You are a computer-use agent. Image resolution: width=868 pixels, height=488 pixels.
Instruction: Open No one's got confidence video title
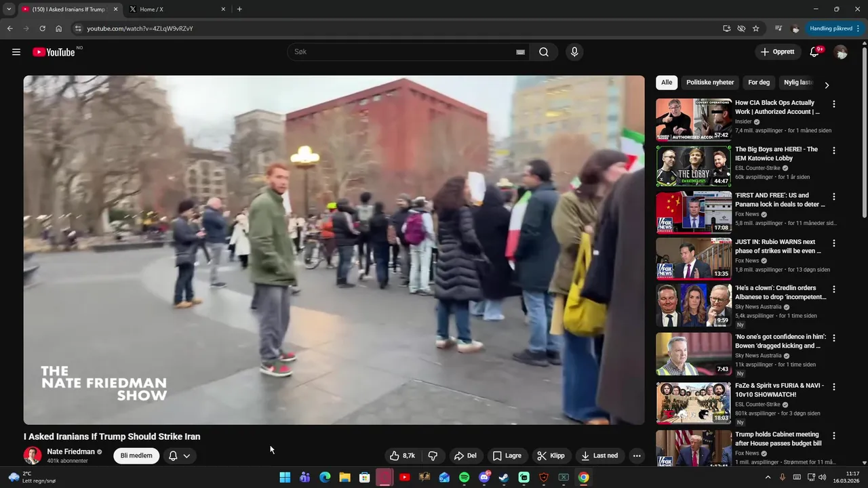[781, 341]
